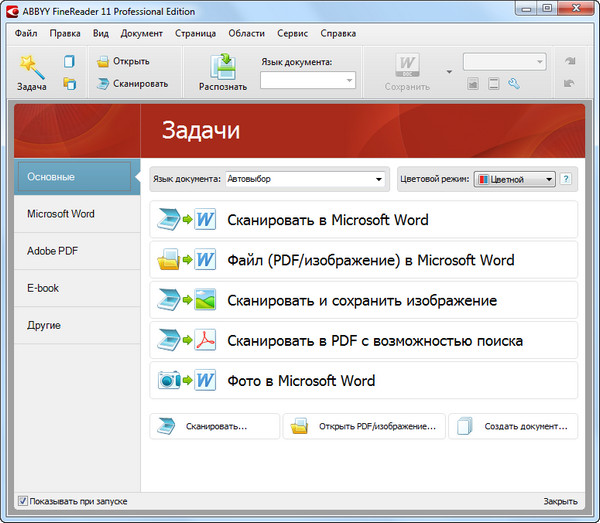Select the E-book tab
The image size is (600, 523).
(x=43, y=288)
